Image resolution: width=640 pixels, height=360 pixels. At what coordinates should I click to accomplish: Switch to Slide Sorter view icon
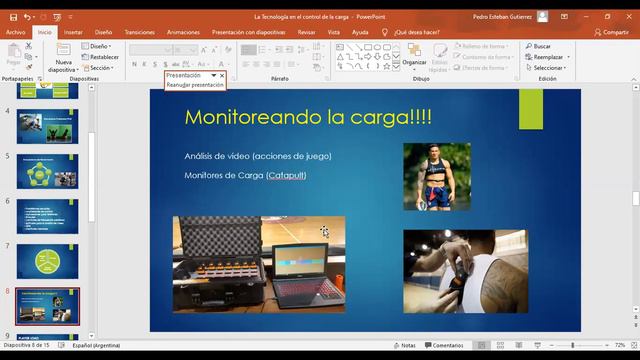[500, 345]
